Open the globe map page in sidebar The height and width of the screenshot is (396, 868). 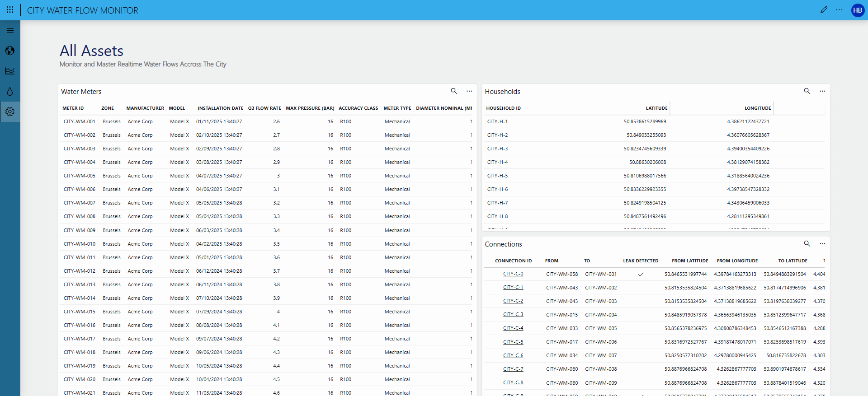10,51
